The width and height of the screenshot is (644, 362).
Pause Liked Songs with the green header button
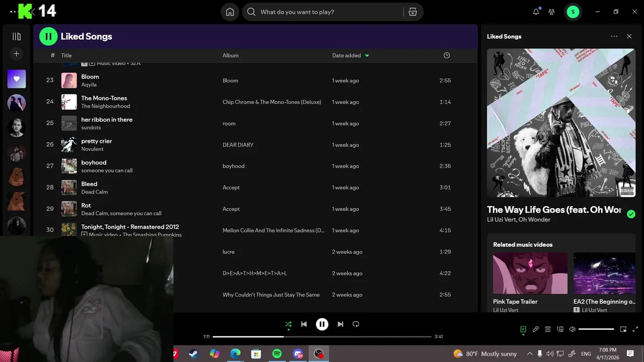(48, 36)
